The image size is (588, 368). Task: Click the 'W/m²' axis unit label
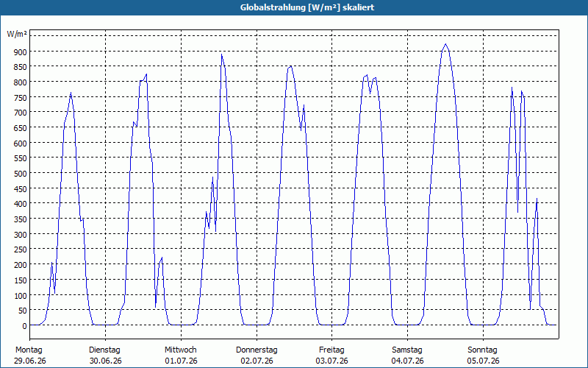click(17, 34)
